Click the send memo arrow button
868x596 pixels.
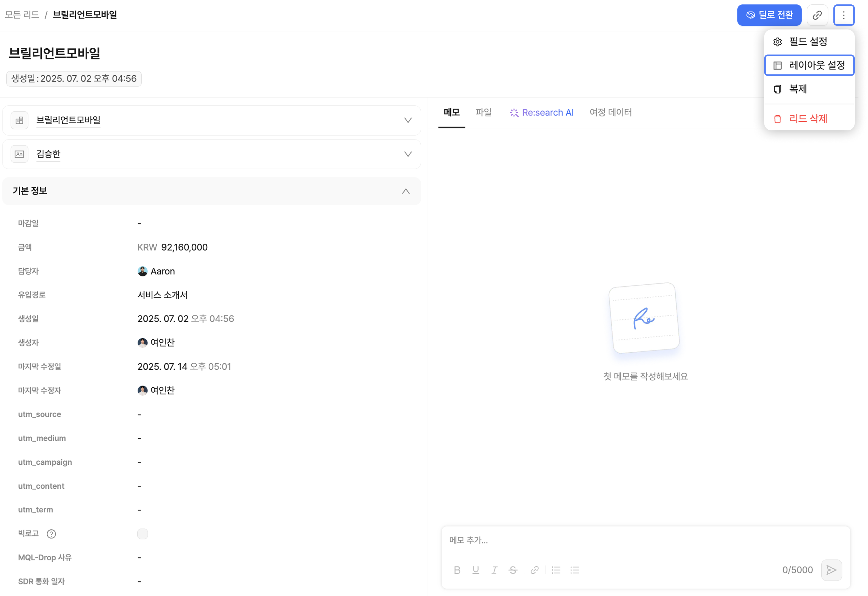(x=831, y=570)
